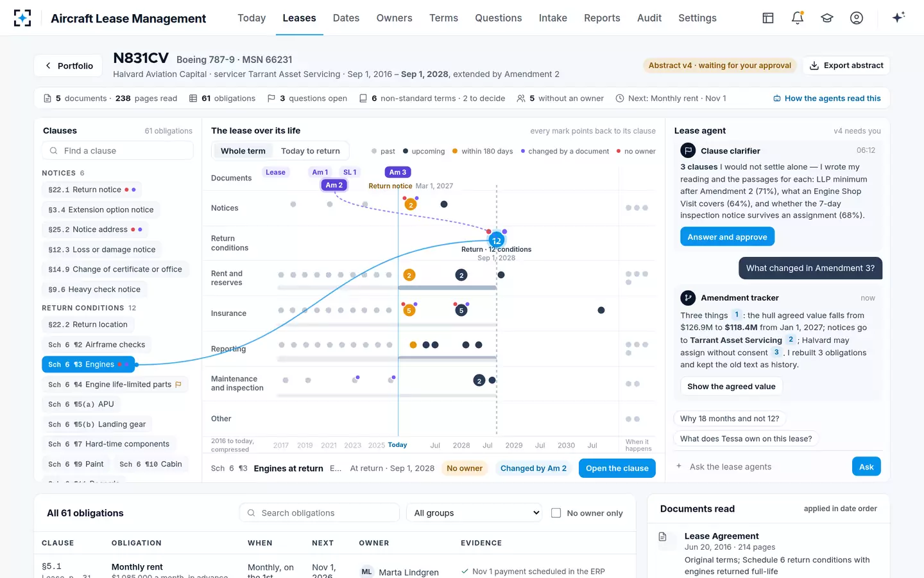
Task: Click the Lease Agreement document icon
Action: 663,536
